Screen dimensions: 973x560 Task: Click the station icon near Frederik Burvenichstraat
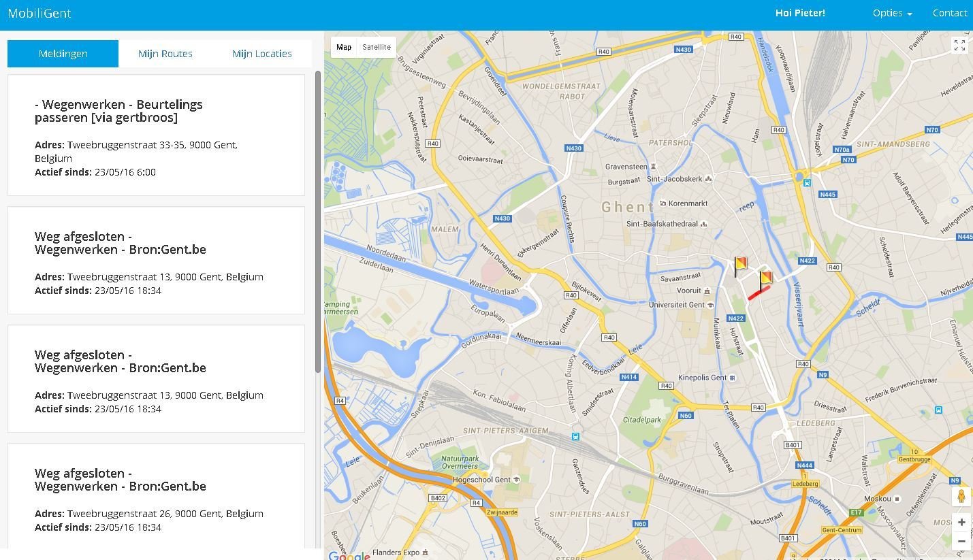939,410
